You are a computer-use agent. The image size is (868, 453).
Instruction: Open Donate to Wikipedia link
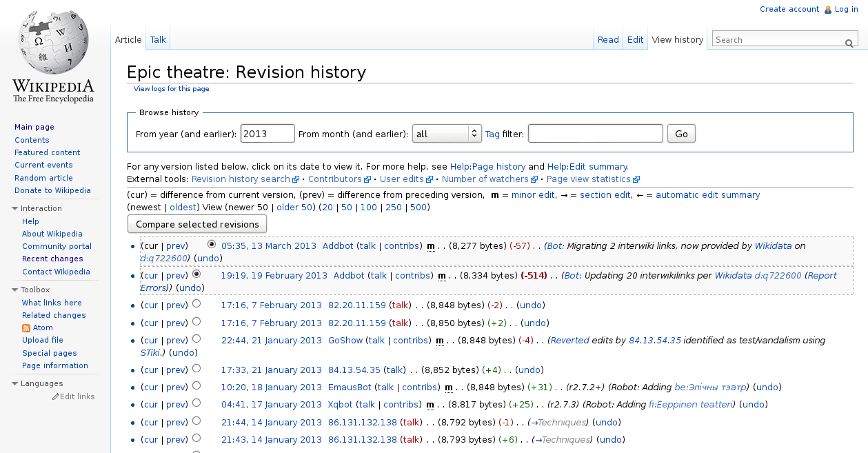tap(52, 190)
